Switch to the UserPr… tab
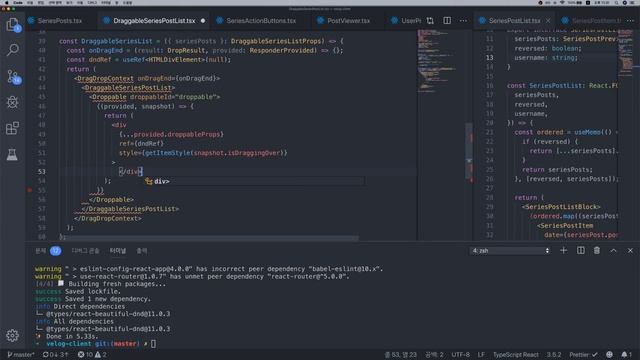The image size is (640, 360). pyautogui.click(x=406, y=20)
